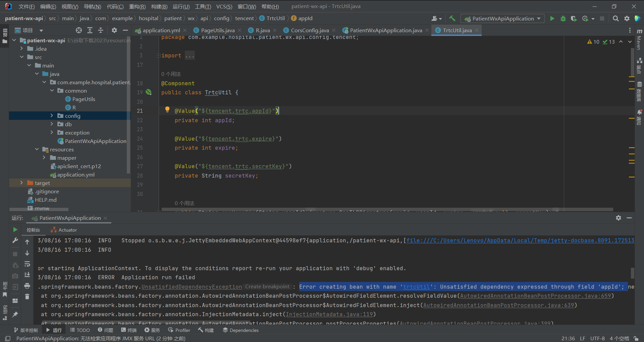Viewport: 644px width, 342px height.
Task: Start debugging with the bug icon
Action: point(563,18)
